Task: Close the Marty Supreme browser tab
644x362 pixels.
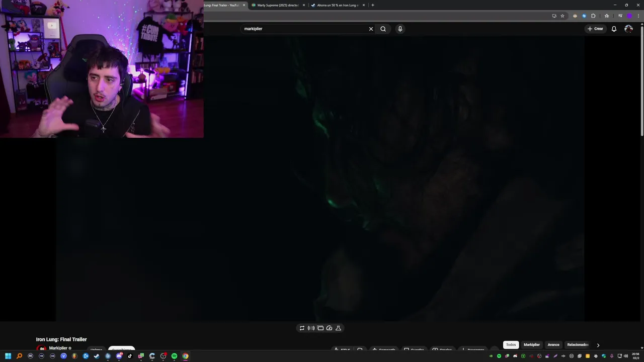Action: (304, 5)
